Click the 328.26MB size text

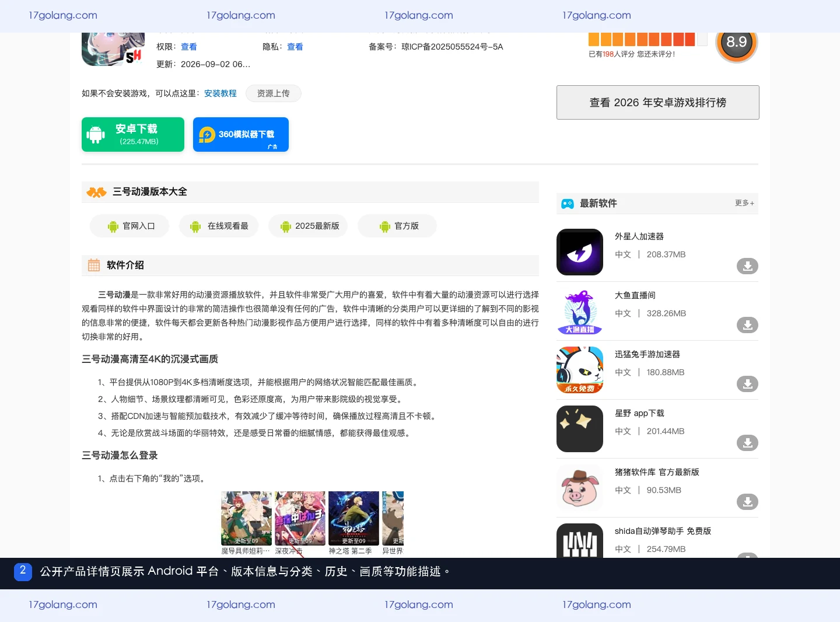pos(666,313)
